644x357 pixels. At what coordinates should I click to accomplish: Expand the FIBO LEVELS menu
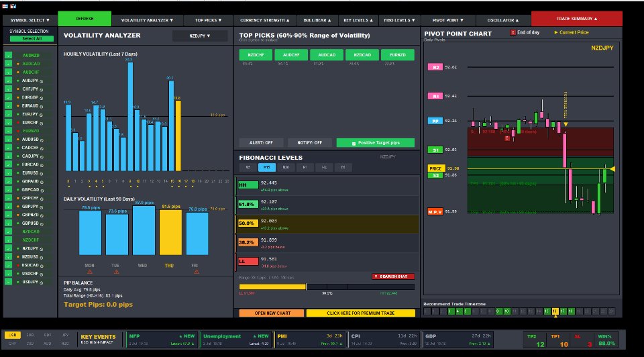[399, 20]
